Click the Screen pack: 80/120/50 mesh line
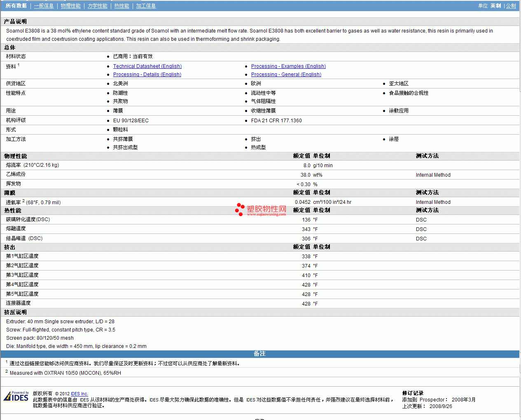This screenshot has height=420, width=521. pyautogui.click(x=40, y=338)
